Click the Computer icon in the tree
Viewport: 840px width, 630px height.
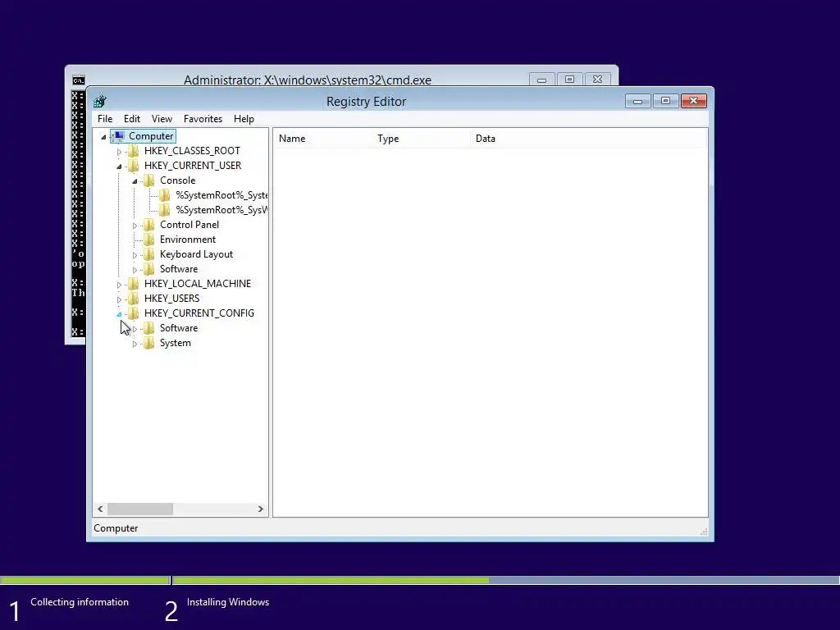pyautogui.click(x=119, y=136)
